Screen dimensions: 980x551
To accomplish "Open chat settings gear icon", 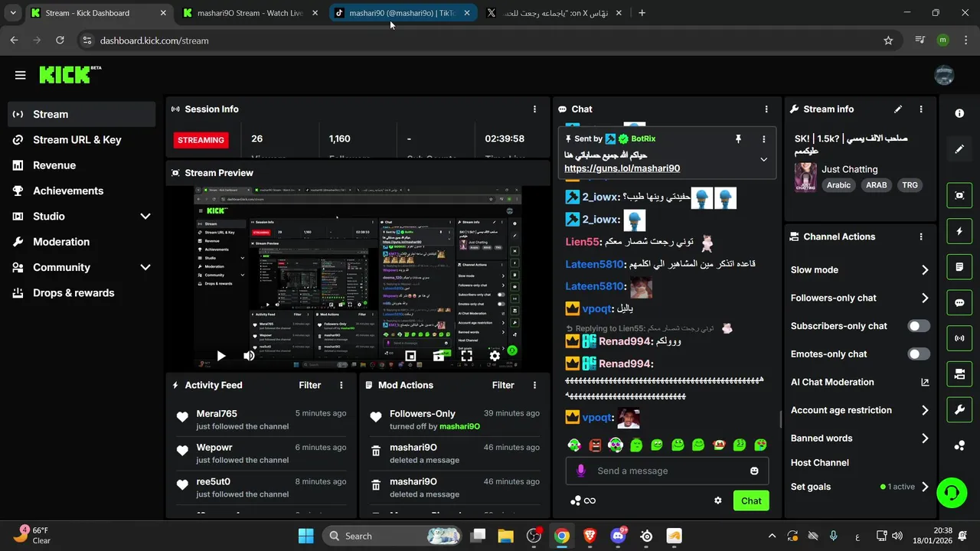I will [718, 500].
